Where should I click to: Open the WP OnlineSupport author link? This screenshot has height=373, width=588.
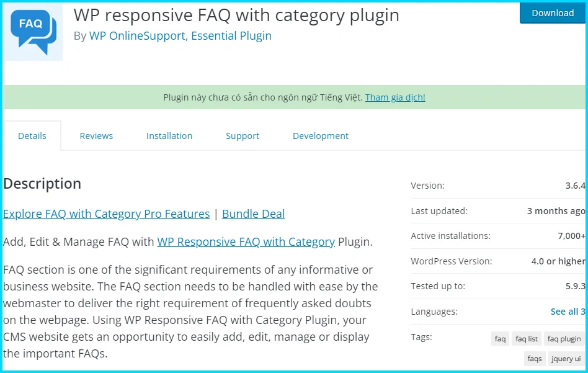pos(135,35)
